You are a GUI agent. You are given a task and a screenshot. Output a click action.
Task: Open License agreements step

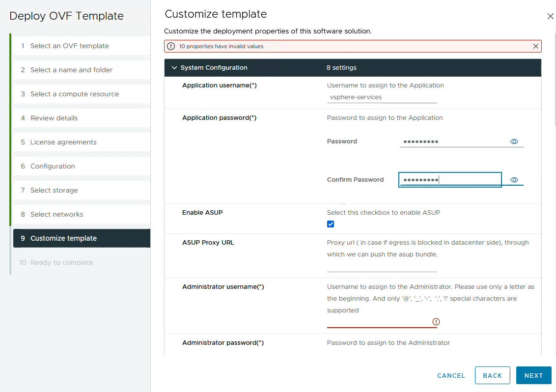pos(63,142)
